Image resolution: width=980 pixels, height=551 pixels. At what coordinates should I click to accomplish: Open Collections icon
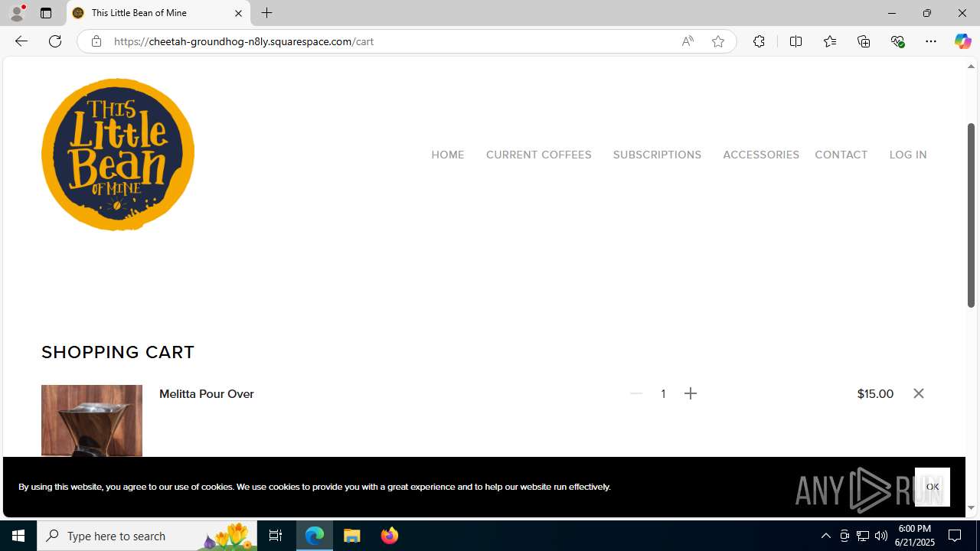(x=864, y=41)
